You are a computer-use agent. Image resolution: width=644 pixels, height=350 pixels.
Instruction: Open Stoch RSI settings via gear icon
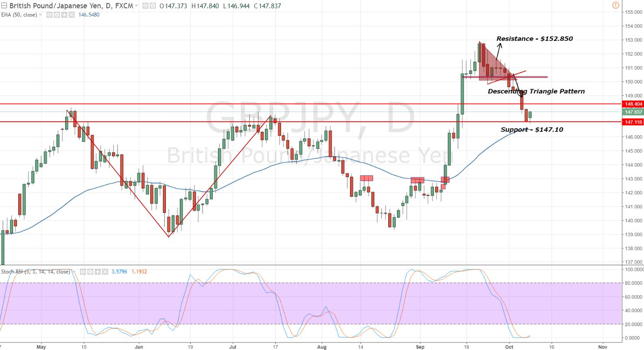[x=90, y=271]
